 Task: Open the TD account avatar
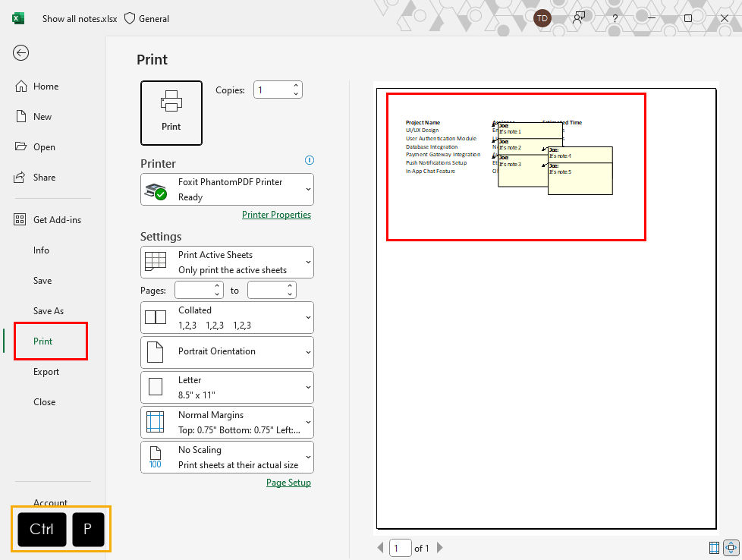coord(542,18)
